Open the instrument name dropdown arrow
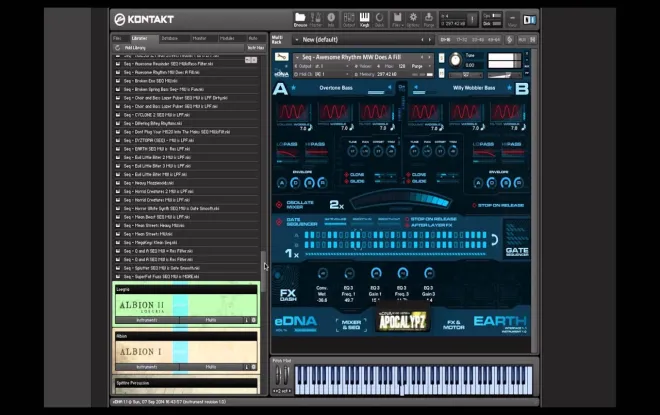 coord(297,57)
